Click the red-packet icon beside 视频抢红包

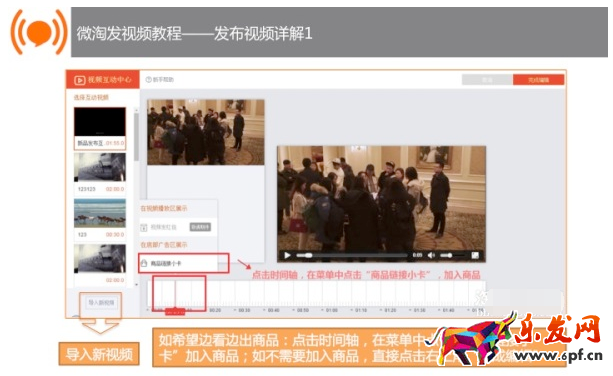[x=144, y=227]
